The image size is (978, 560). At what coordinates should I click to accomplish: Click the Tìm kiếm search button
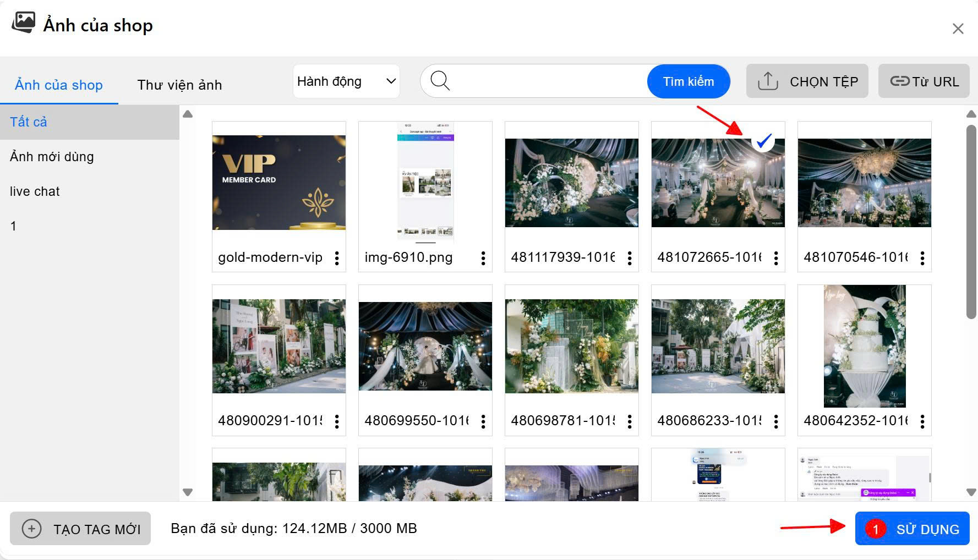689,81
